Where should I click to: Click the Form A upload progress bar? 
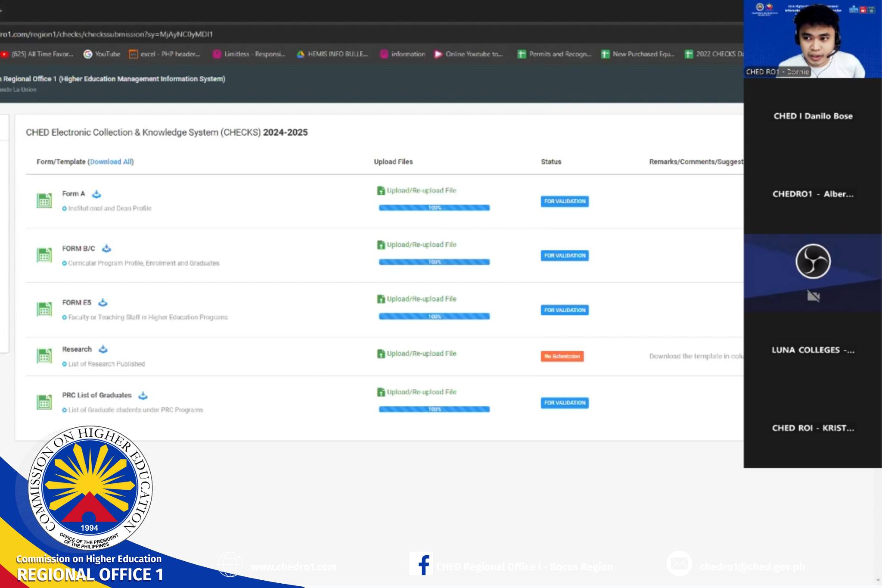434,208
